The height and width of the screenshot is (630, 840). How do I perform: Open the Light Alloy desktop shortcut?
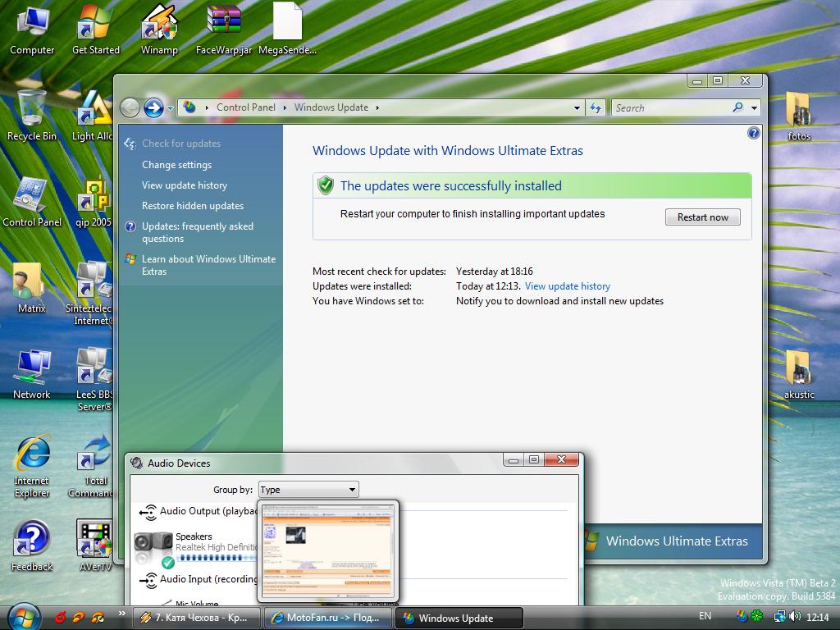coord(92,116)
